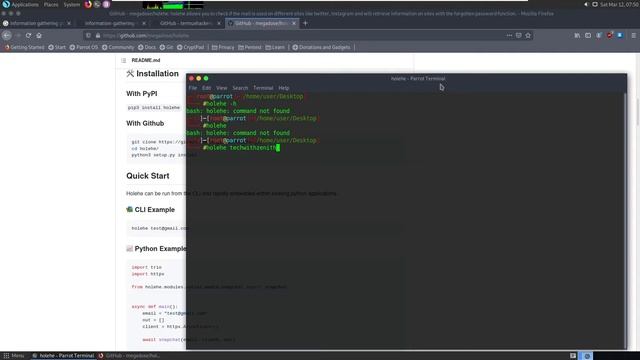Click the pip3 install holehe code

point(154,108)
